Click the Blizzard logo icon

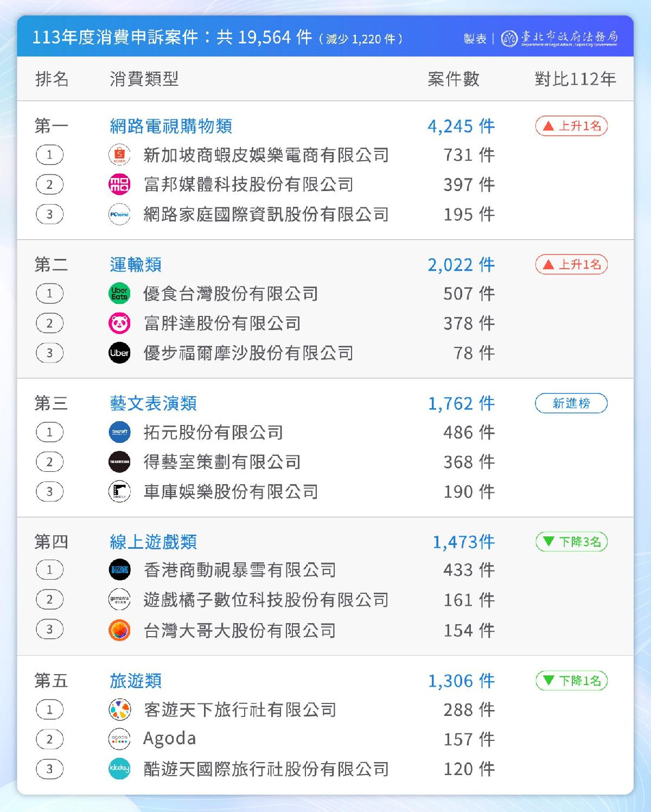pyautogui.click(x=119, y=570)
